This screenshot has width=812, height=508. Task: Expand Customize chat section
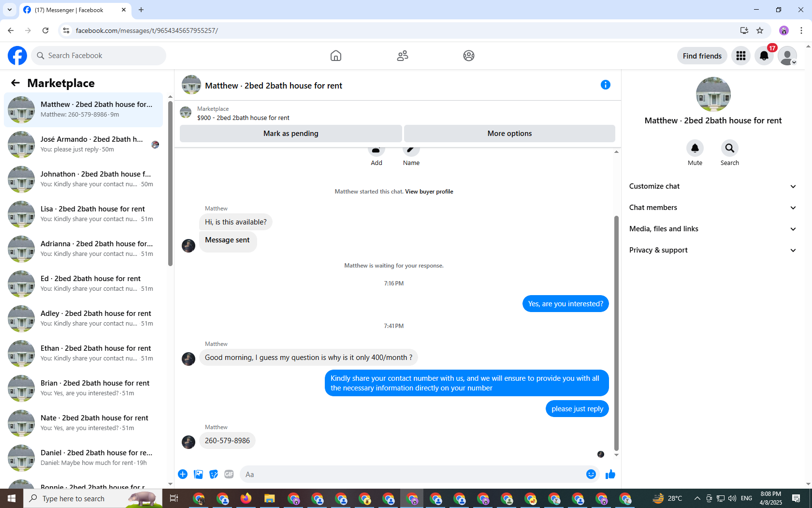[713, 186]
